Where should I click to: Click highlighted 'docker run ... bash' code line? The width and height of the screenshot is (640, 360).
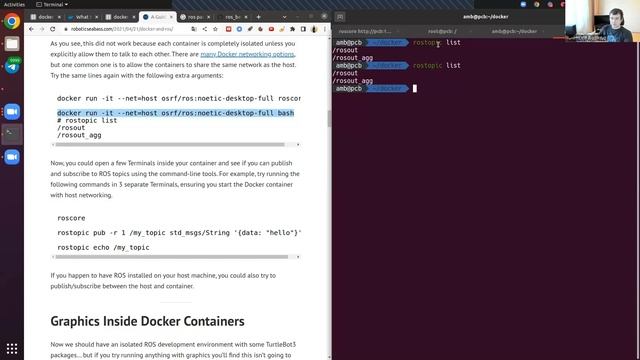pos(176,113)
